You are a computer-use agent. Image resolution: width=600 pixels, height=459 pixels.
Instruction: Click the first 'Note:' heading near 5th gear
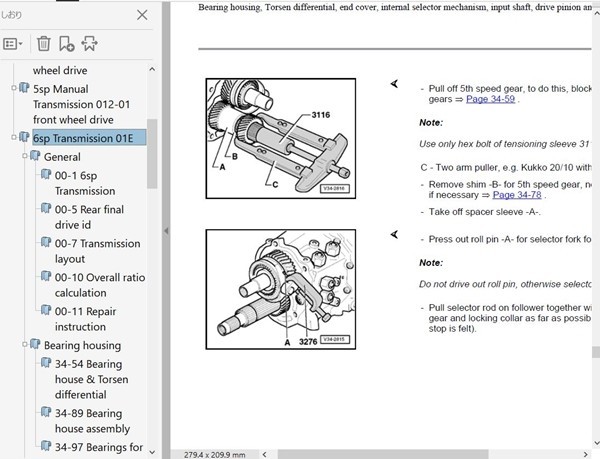(431, 123)
